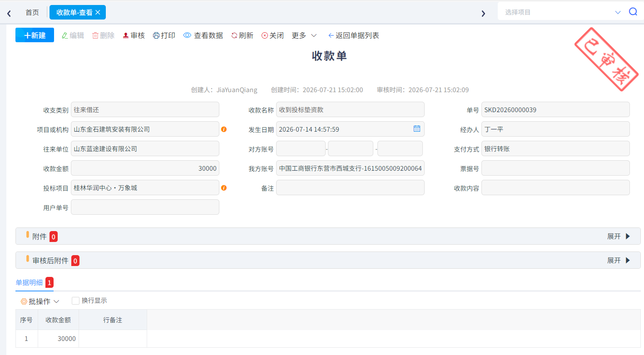Navigate tabs left with back arrow

point(9,13)
